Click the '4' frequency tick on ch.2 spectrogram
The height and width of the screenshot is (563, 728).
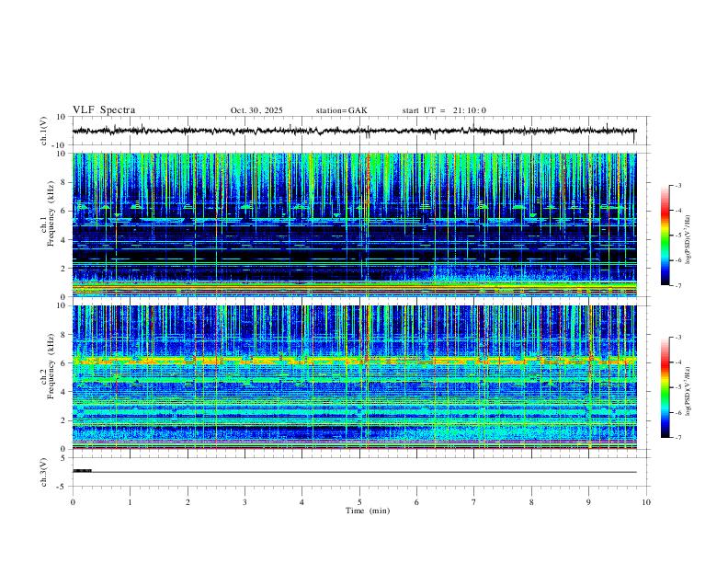(63, 392)
